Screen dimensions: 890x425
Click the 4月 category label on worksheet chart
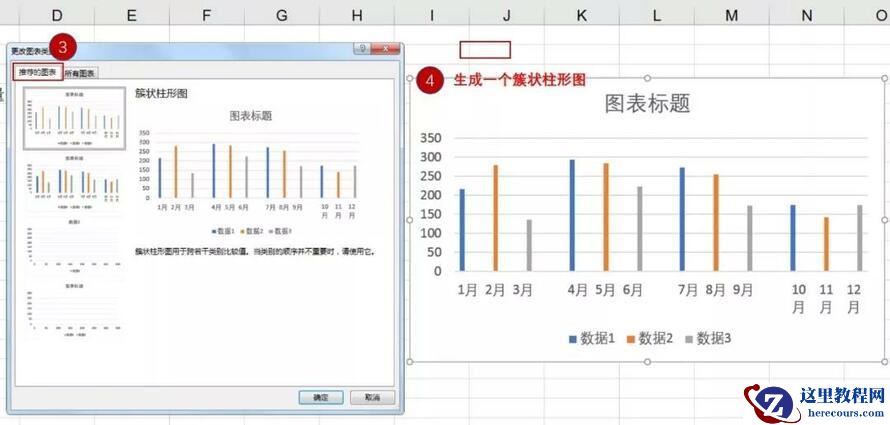pos(578,290)
